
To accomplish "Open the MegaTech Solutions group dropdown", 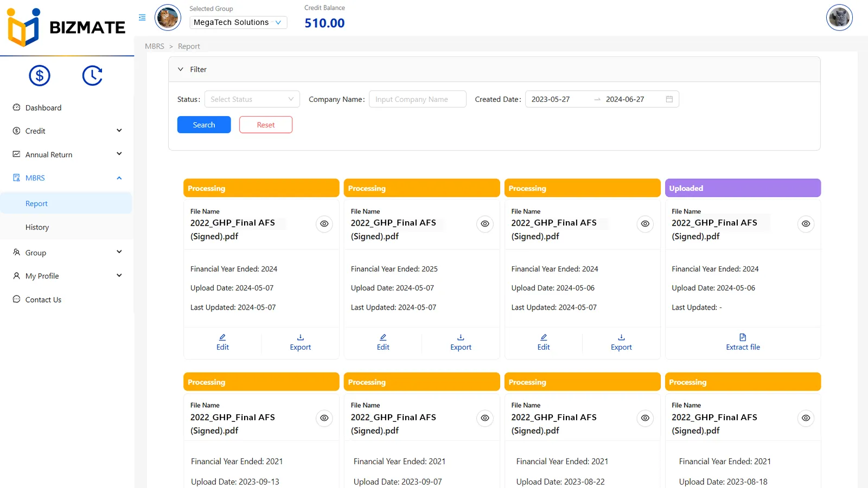I will coord(238,22).
